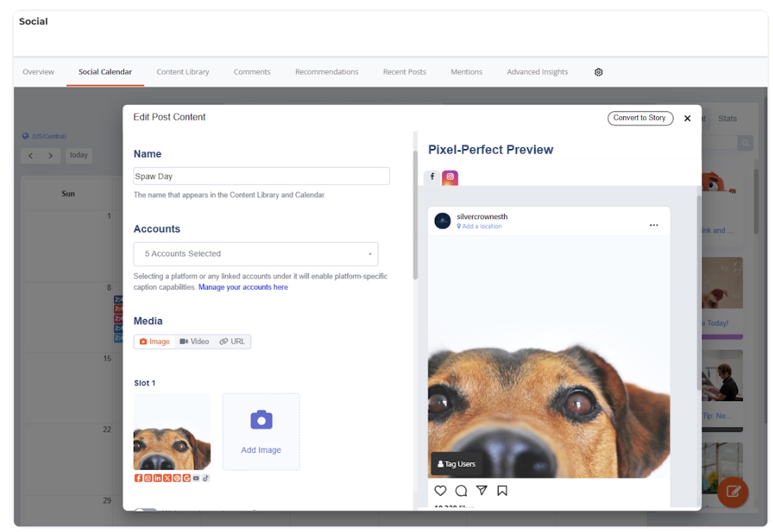Image resolution: width=773 pixels, height=532 pixels.
Task: Click silvercrownesth username in preview
Action: (x=482, y=216)
